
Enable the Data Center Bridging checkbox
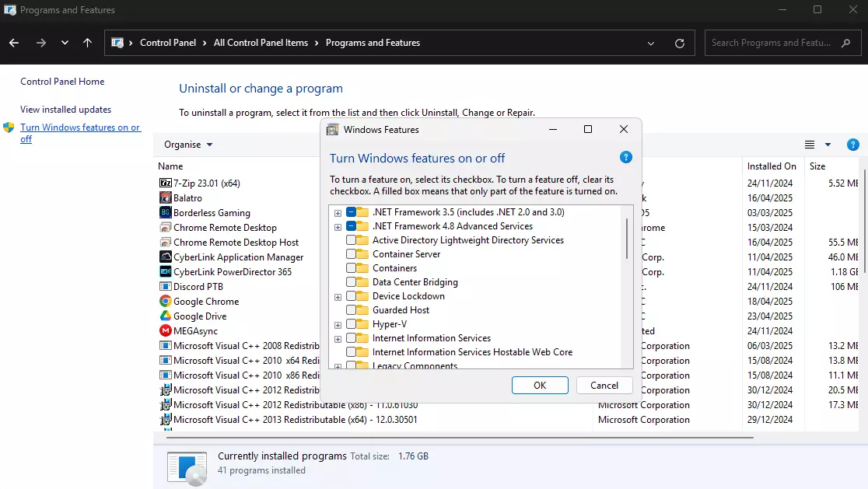tap(351, 282)
